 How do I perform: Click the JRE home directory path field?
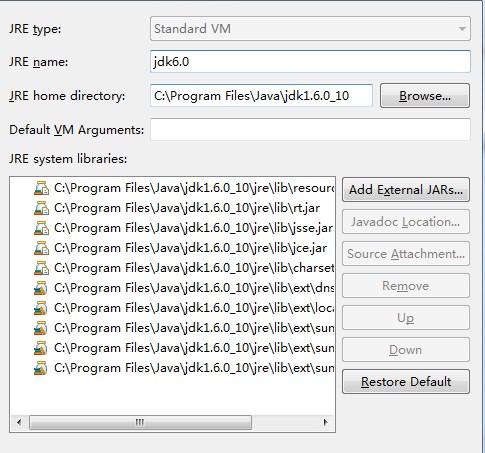261,96
